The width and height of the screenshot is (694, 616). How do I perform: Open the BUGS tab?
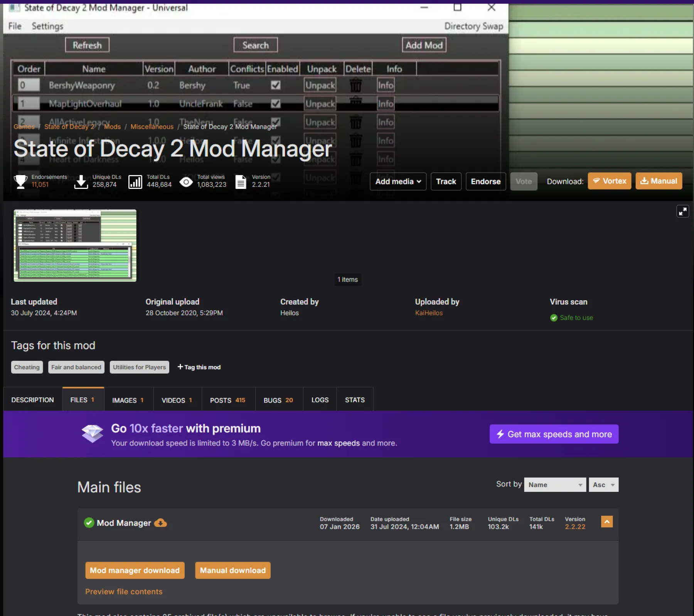(x=278, y=400)
